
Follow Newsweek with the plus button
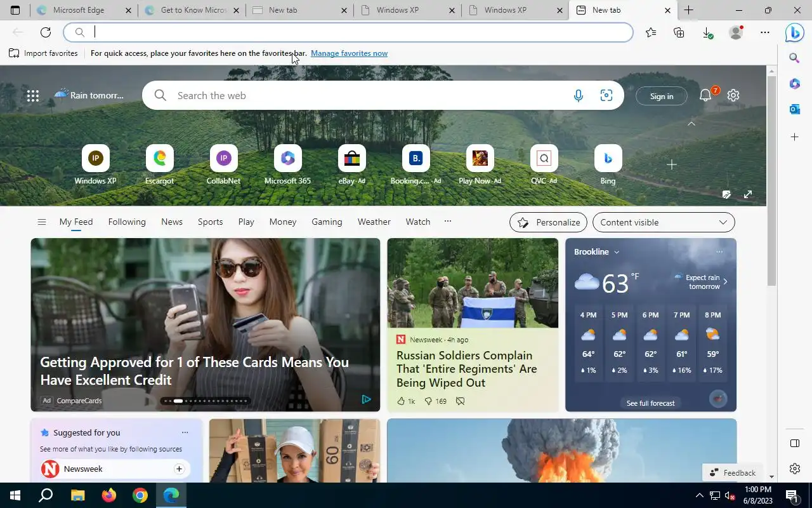179,469
